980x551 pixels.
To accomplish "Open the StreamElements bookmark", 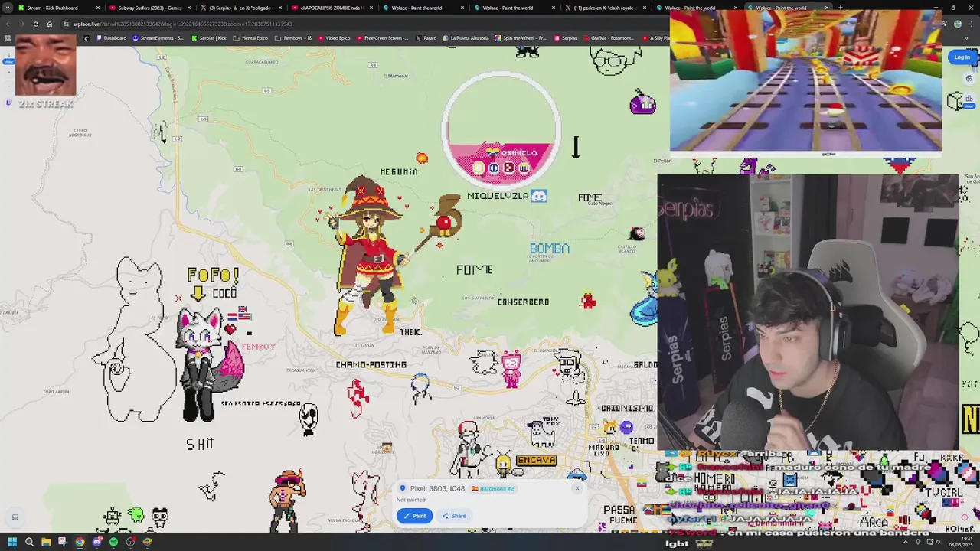I will [158, 38].
